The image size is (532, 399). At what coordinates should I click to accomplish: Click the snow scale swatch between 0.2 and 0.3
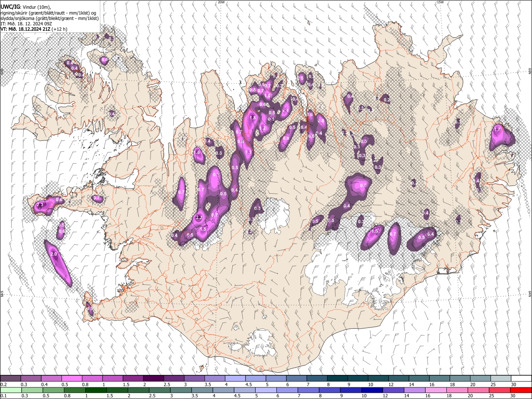coord(11,378)
